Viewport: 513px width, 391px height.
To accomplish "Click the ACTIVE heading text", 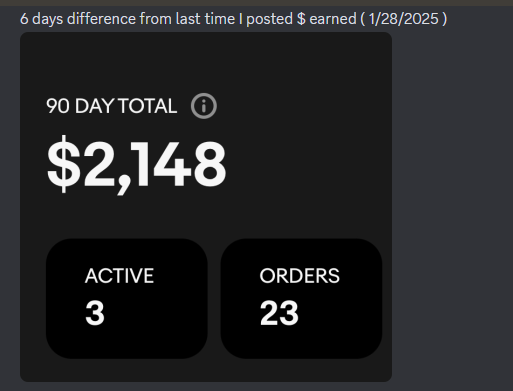I will pos(119,276).
